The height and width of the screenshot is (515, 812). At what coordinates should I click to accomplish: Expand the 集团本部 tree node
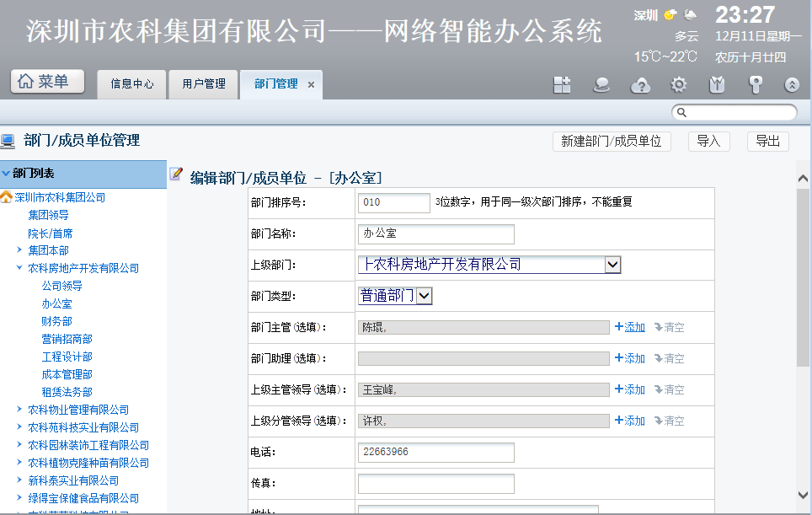19,249
